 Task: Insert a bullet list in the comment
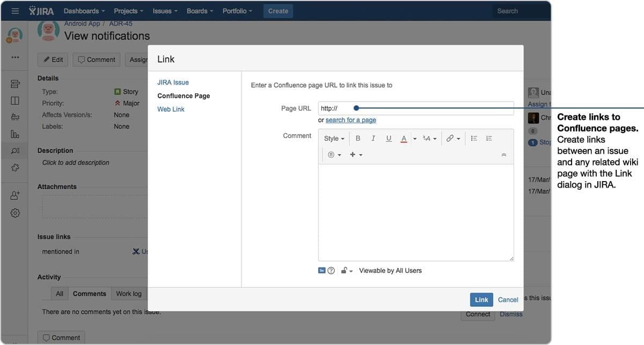[x=474, y=139]
